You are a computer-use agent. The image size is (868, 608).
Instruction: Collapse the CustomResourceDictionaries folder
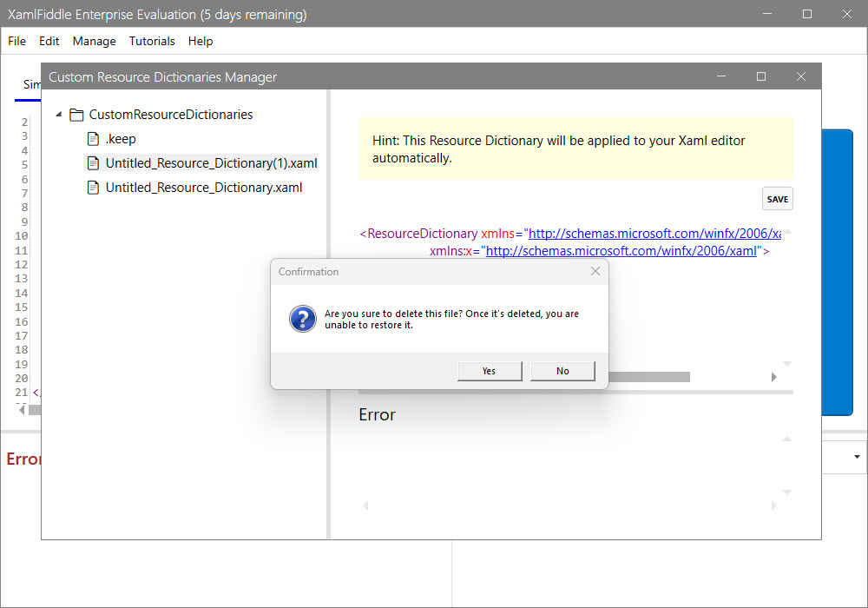tap(59, 114)
